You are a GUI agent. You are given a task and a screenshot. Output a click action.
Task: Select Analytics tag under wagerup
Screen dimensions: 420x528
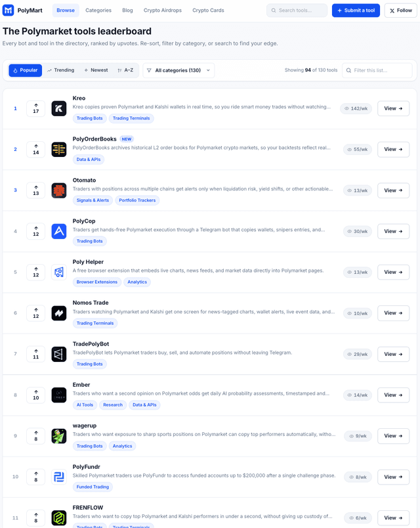(x=123, y=446)
